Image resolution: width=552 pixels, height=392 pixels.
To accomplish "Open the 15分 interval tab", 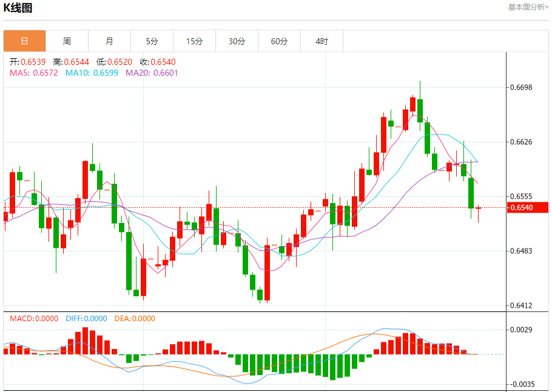I will click(194, 41).
